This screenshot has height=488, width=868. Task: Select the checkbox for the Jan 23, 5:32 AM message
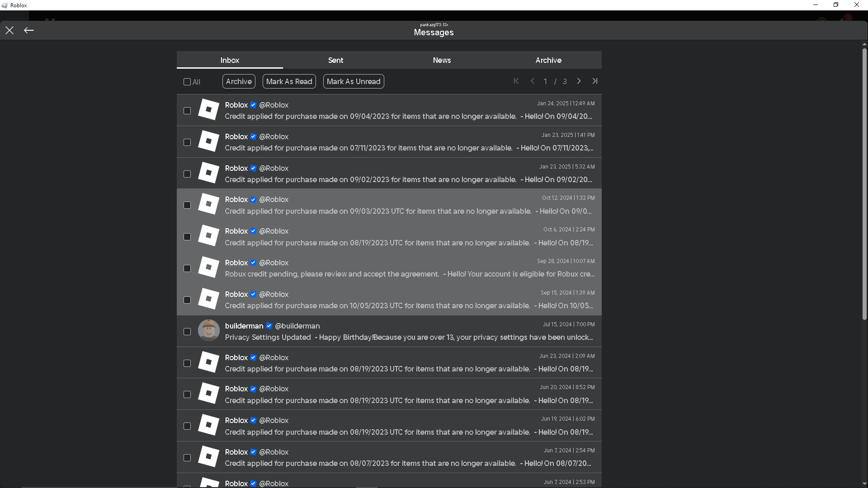click(187, 174)
